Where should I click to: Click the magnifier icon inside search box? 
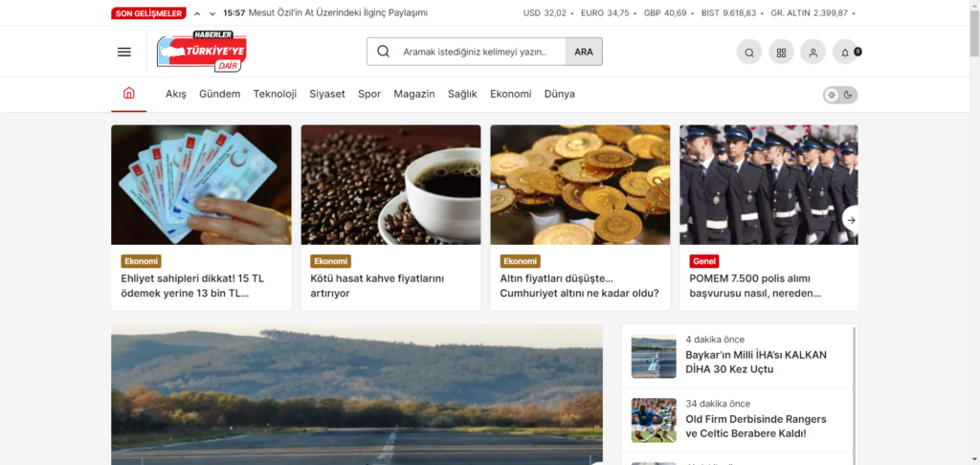click(384, 52)
